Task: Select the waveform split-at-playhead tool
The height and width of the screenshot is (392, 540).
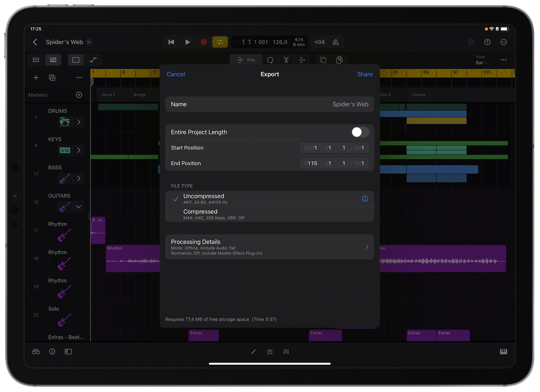Action: [x=302, y=60]
